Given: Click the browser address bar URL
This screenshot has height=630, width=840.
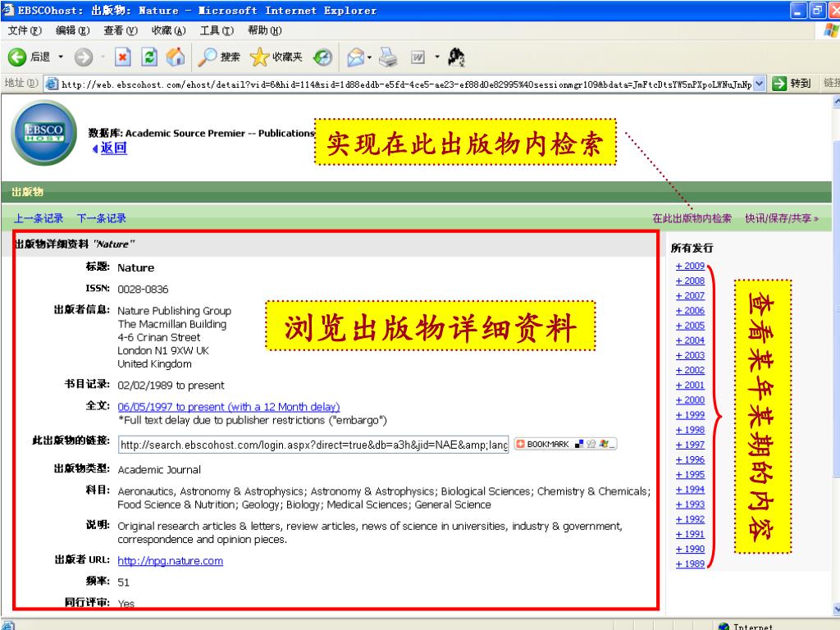Looking at the screenshot, I should click(406, 84).
